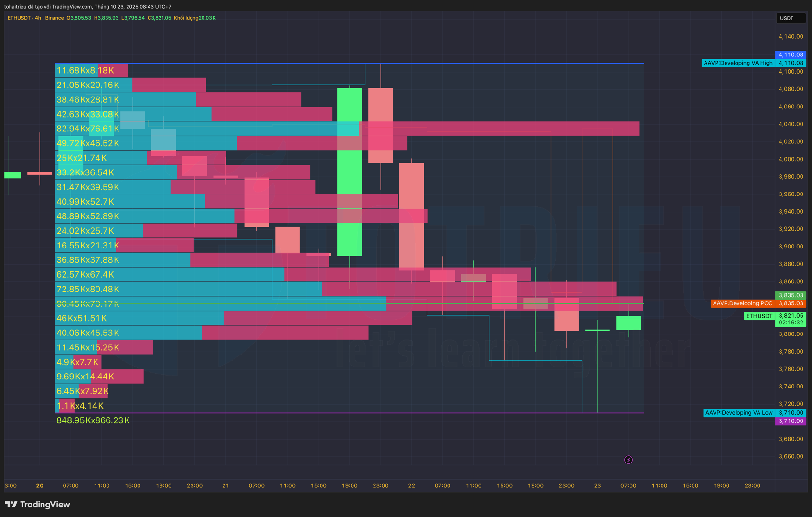This screenshot has height=517, width=812.
Task: Click the 1.1Kx4.14K bottom profile row
Action: tap(80, 406)
